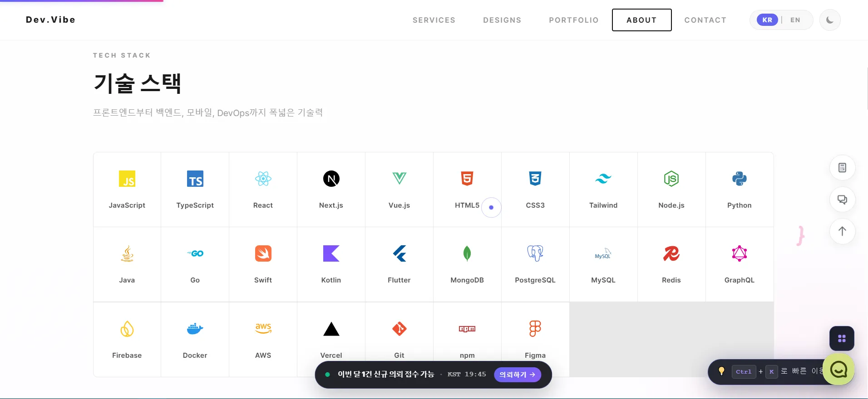Click the Next.js N logo

click(x=331, y=179)
